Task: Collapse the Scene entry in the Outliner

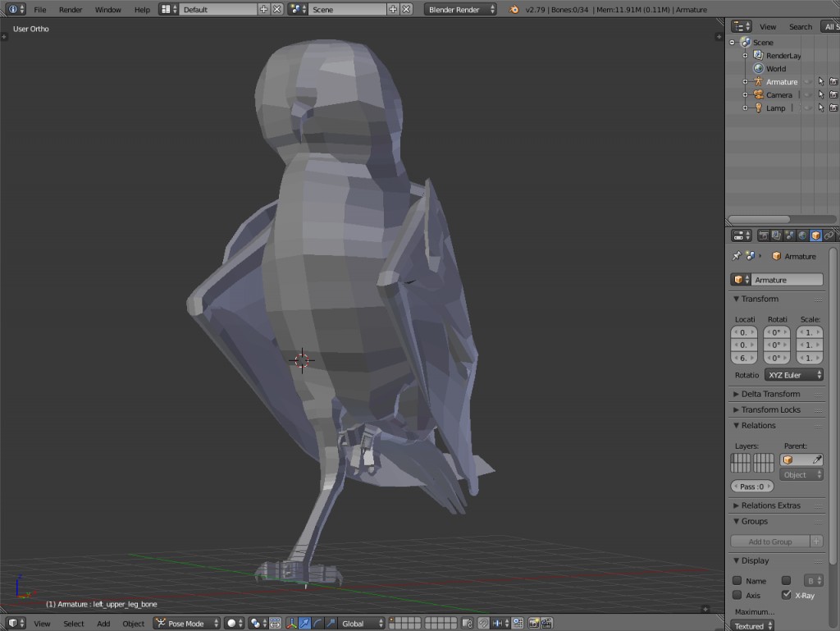Action: coord(731,42)
